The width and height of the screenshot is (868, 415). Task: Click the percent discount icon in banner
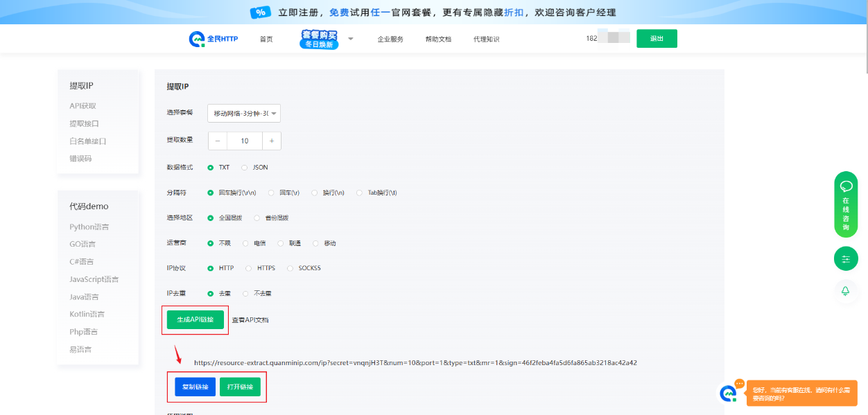pos(260,12)
